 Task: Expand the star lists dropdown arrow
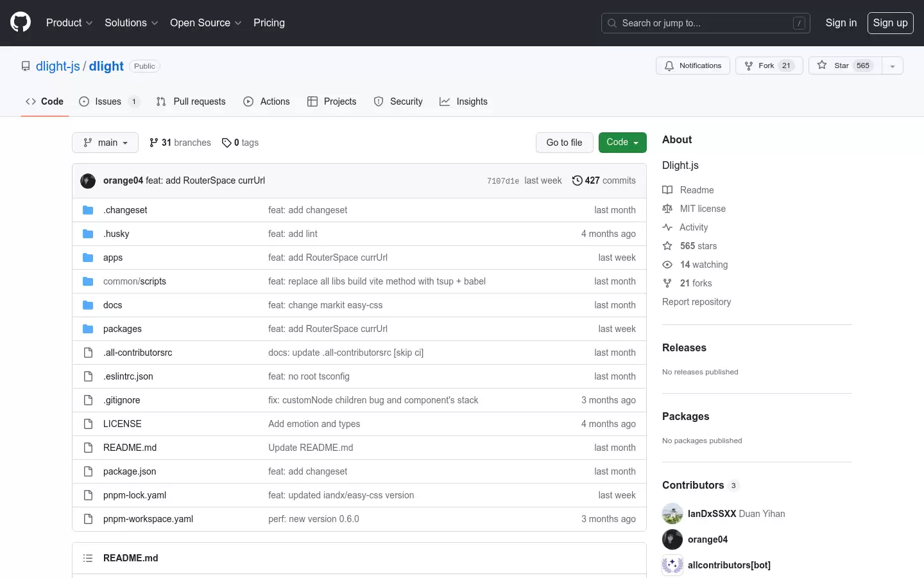[893, 66]
